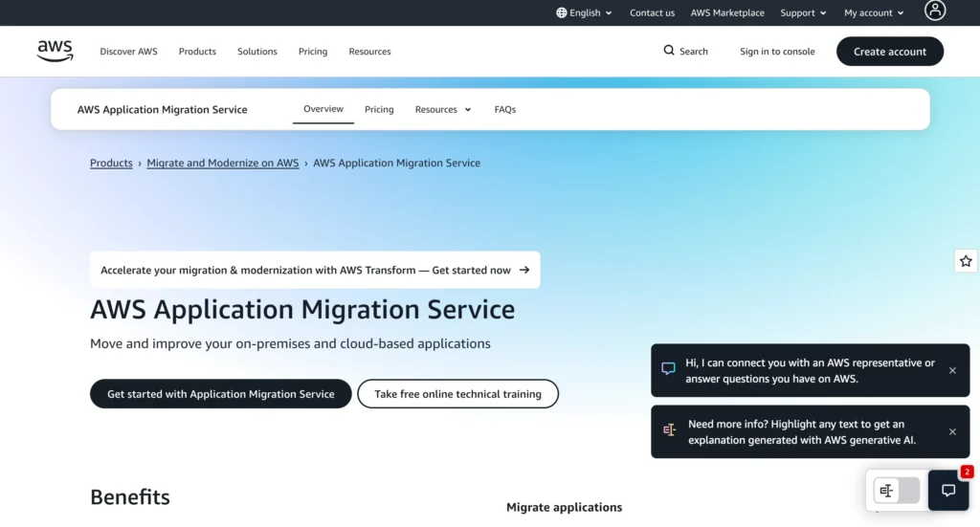980x527 pixels.
Task: Follow the Products breadcrumb link
Action: [x=111, y=163]
